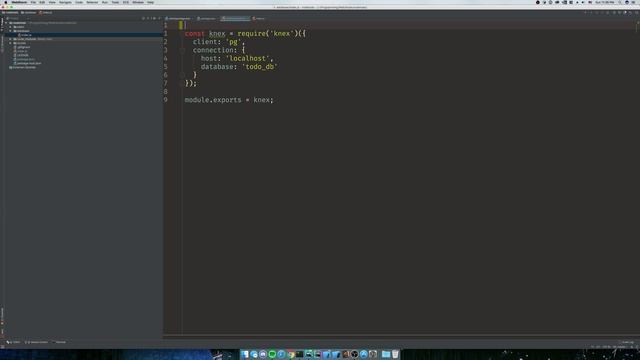The image size is (640, 360).
Task: Open Project panel settings gear
Action: [154, 18]
